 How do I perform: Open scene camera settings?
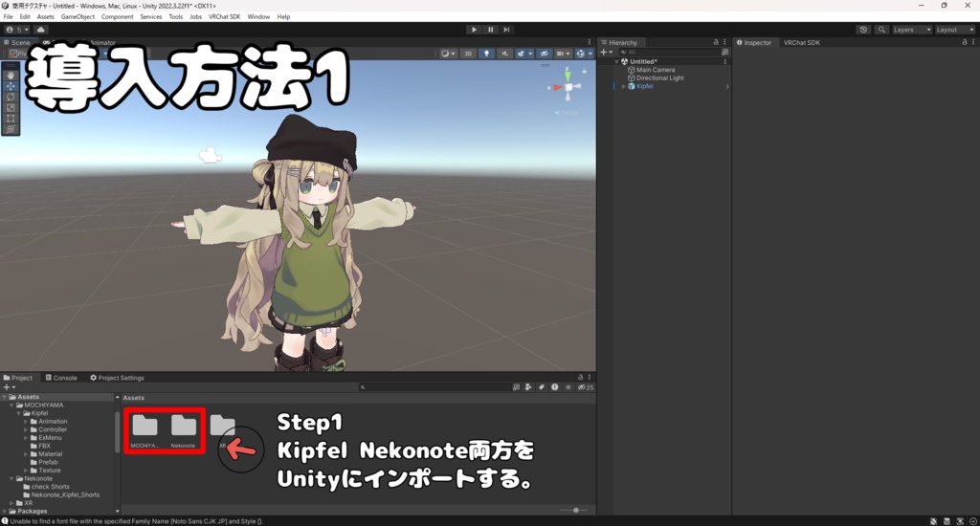click(563, 54)
